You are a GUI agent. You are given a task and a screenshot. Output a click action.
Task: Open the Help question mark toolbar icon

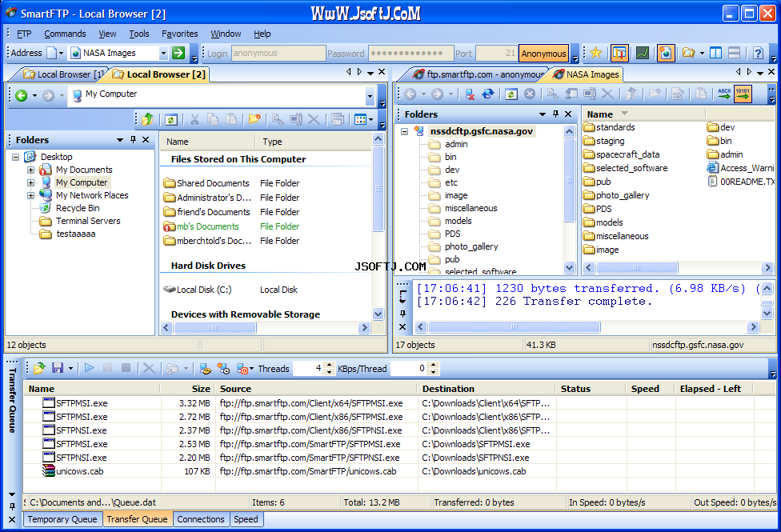click(758, 53)
